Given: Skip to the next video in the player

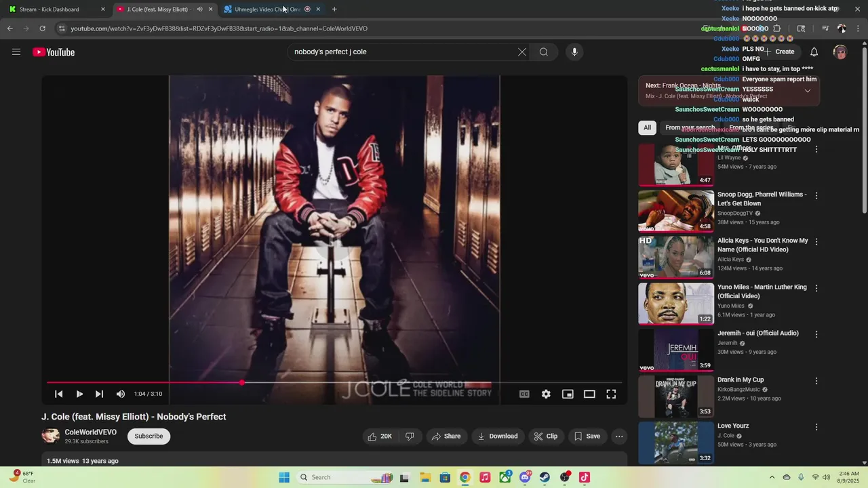Looking at the screenshot, I should (x=100, y=394).
